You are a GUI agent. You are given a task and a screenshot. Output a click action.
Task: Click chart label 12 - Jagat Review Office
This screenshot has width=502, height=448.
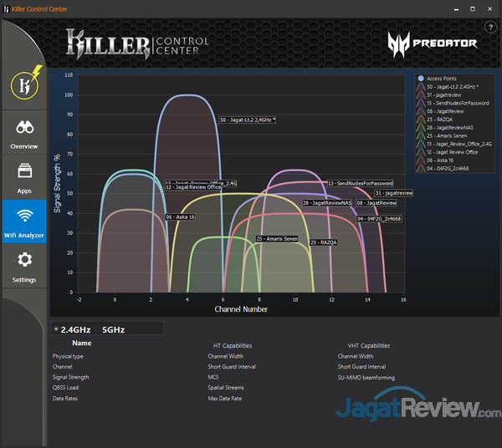pyautogui.click(x=193, y=187)
